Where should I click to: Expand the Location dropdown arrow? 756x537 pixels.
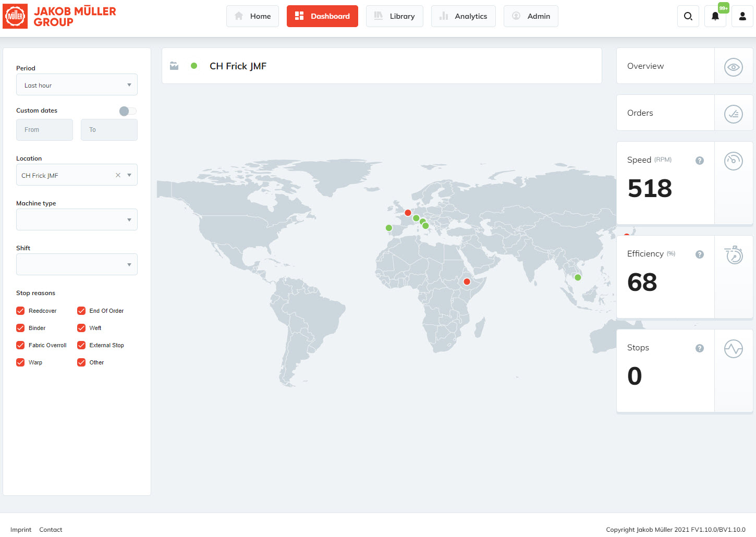click(129, 175)
